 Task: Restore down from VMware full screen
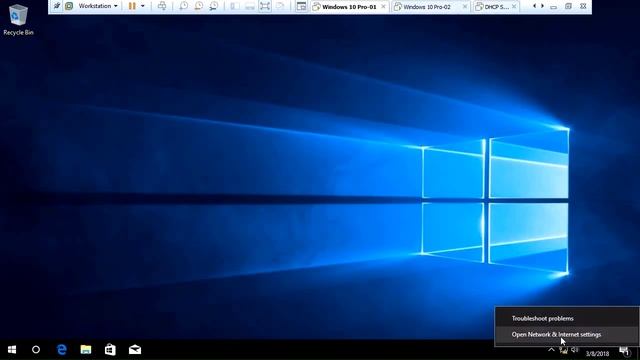[568, 7]
